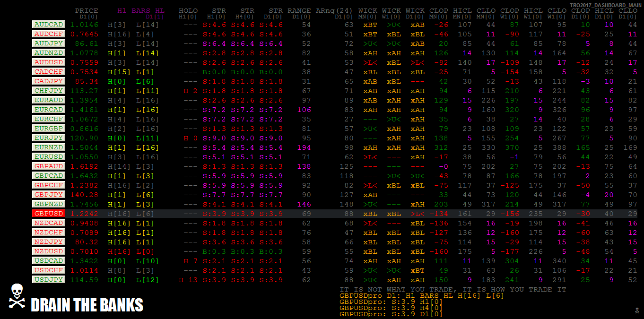Screen dimensions: 644x319
Task: Click the NZDUSD symbol button
Action: (x=48, y=251)
